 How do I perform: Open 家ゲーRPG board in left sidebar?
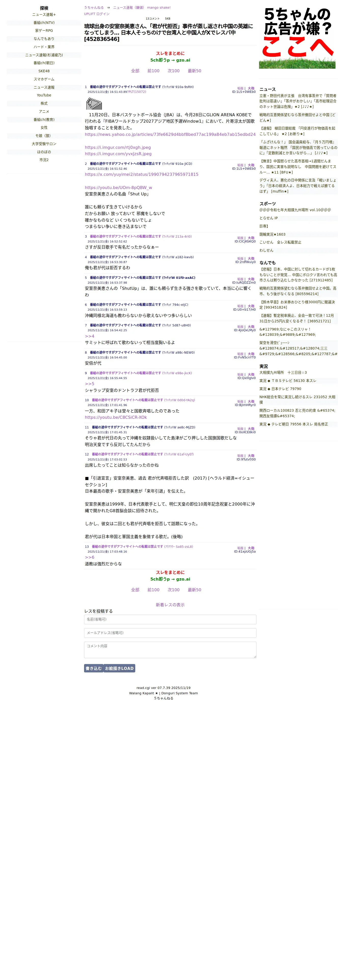[44, 31]
